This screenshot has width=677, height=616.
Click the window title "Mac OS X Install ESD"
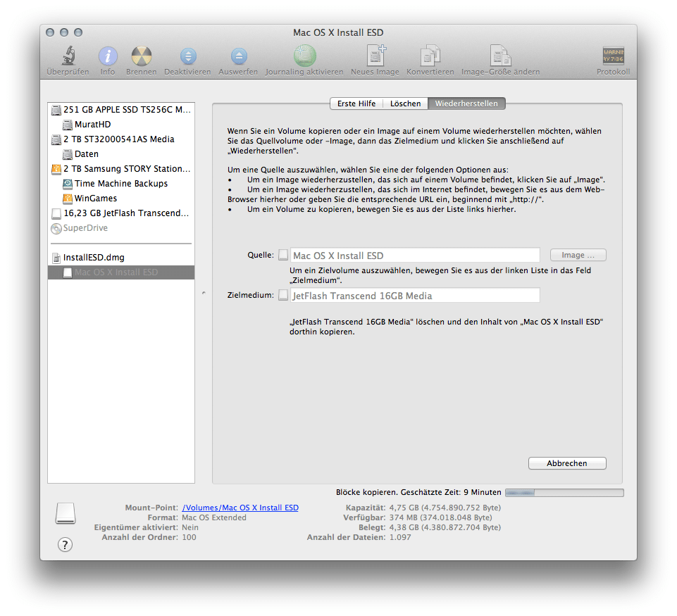[338, 33]
